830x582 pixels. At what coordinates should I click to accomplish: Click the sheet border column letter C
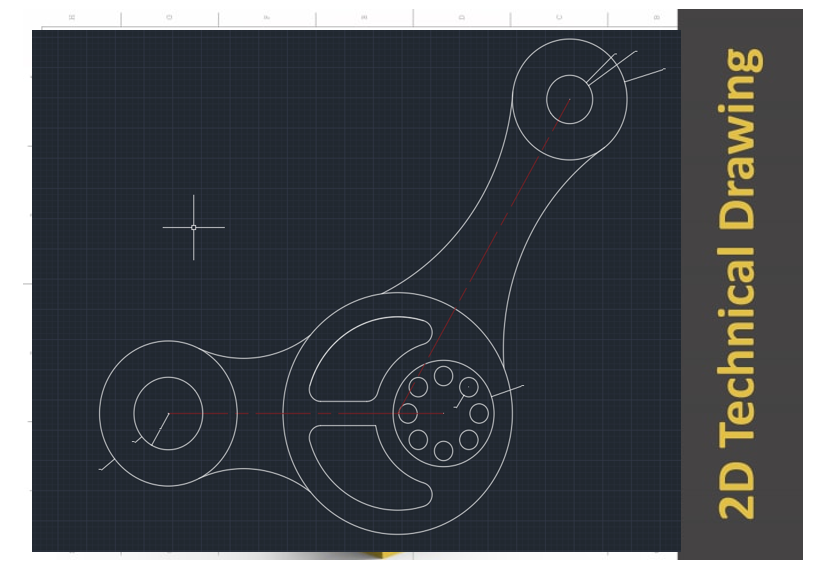[559, 17]
